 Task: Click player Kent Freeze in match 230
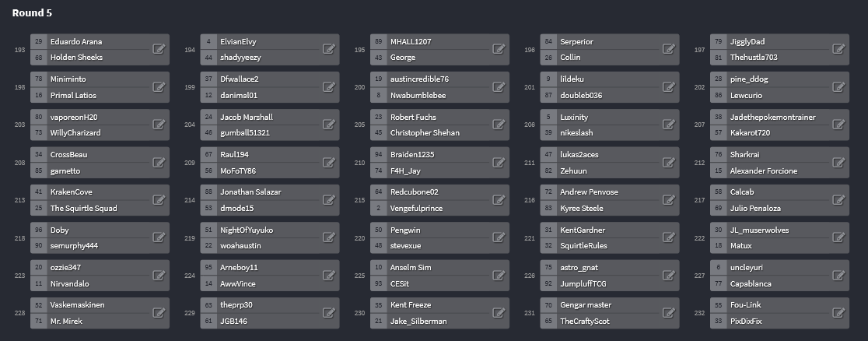[410, 305]
